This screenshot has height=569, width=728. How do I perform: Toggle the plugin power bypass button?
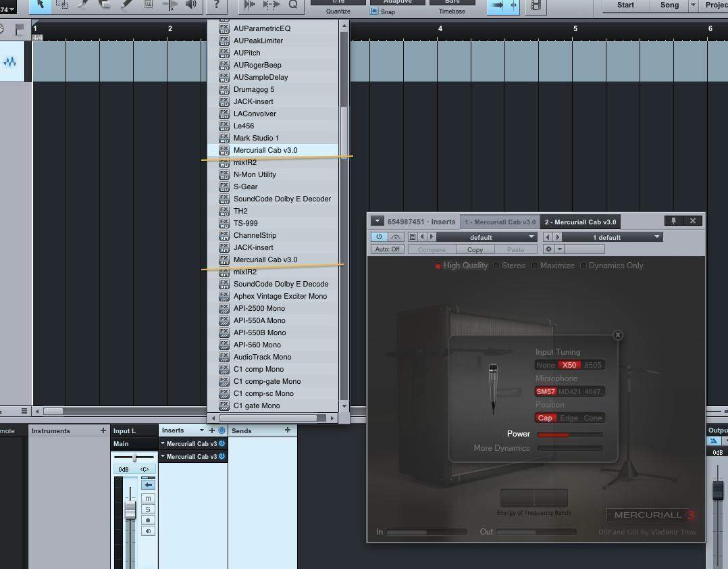click(379, 237)
